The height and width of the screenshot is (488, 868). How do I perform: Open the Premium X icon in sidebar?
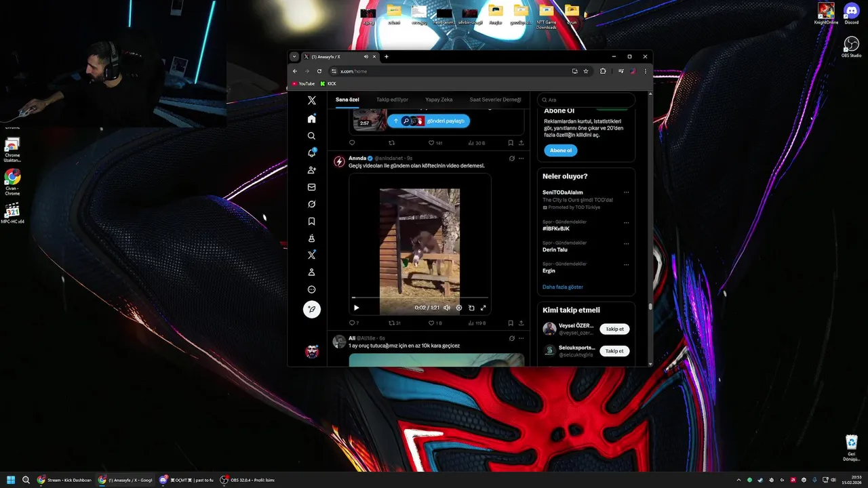point(311,256)
